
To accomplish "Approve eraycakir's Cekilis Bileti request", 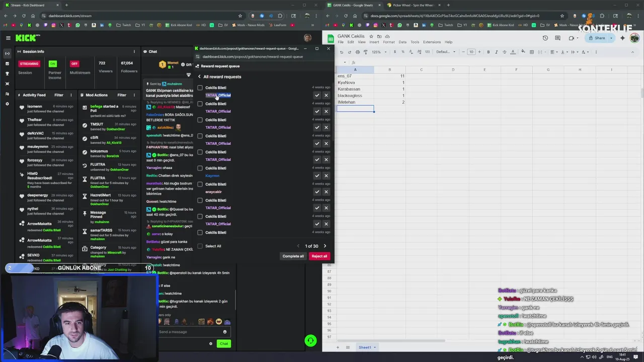I will pos(317,192).
